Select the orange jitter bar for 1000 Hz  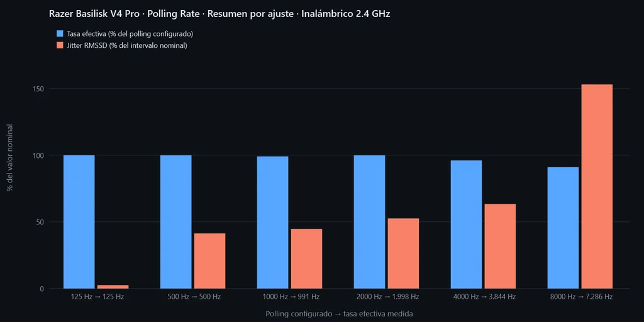(x=307, y=258)
